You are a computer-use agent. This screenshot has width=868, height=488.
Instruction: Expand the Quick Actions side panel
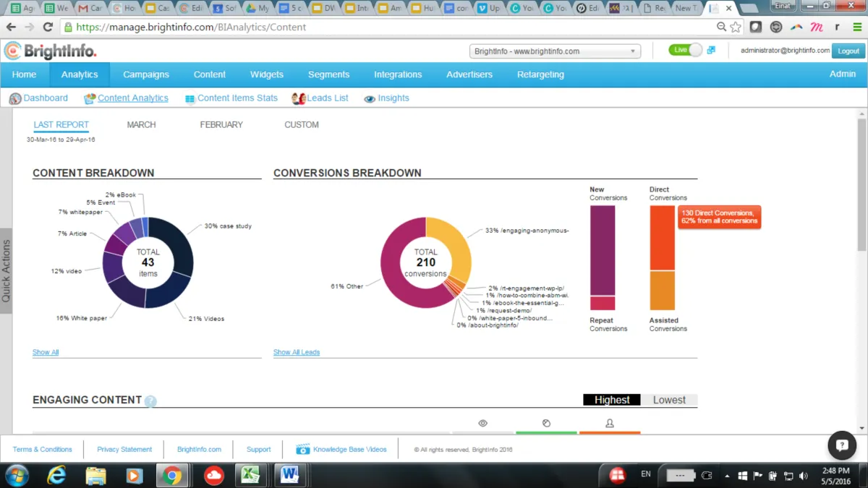coord(7,271)
